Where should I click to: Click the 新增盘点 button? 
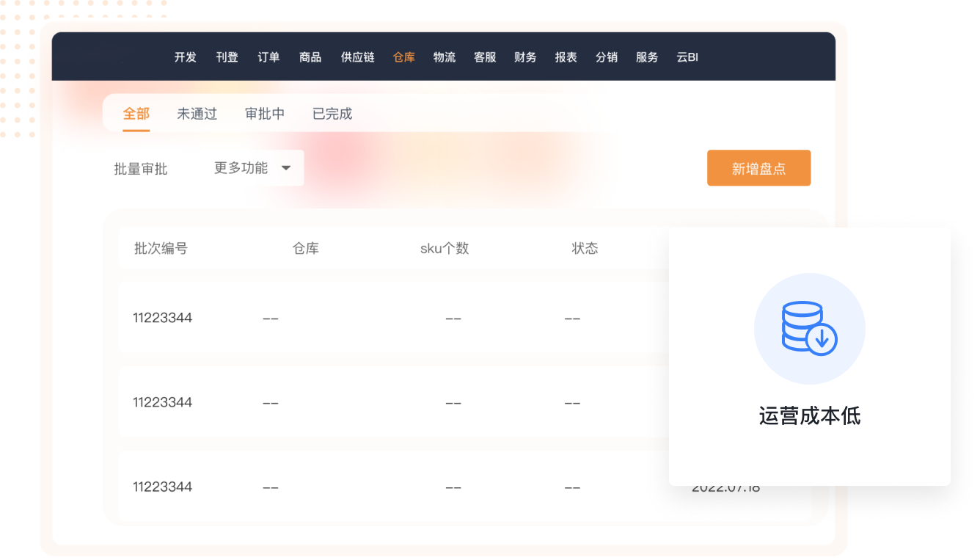pyautogui.click(x=758, y=168)
